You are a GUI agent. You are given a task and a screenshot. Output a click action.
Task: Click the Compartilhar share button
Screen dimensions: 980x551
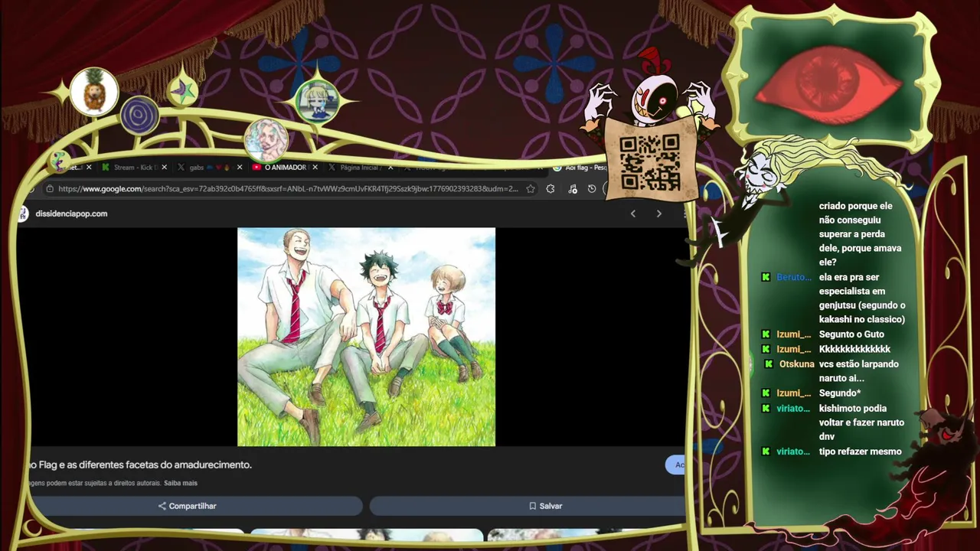(187, 506)
